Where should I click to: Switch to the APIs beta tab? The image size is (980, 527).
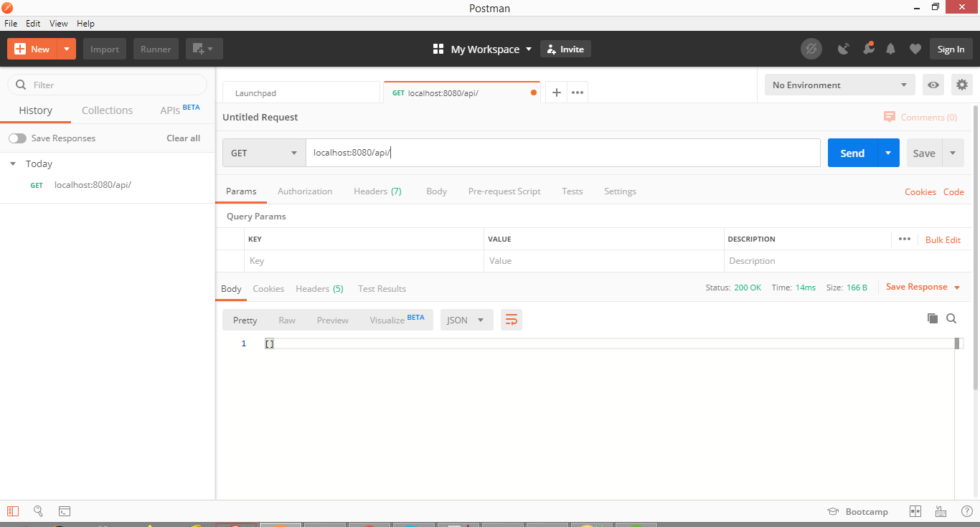click(x=179, y=110)
